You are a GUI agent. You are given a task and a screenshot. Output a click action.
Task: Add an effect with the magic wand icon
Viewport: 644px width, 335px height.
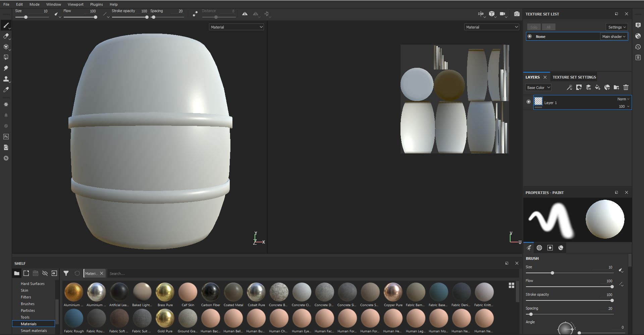click(x=570, y=87)
